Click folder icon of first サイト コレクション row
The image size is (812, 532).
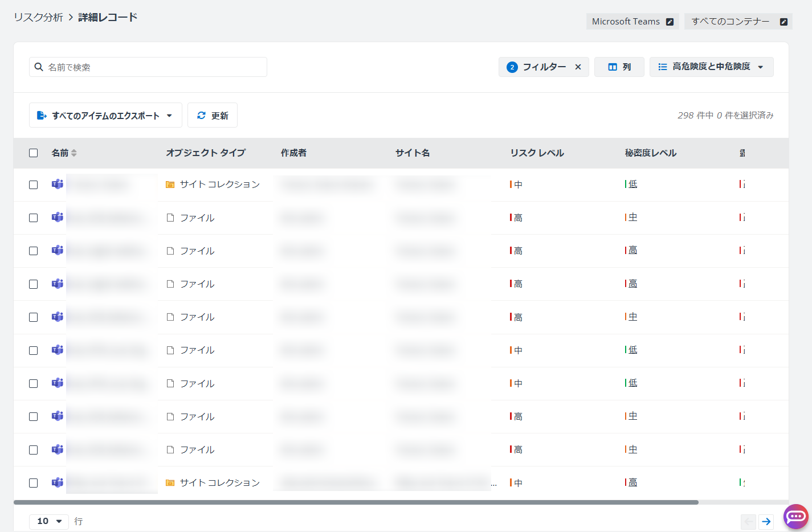pyautogui.click(x=170, y=185)
